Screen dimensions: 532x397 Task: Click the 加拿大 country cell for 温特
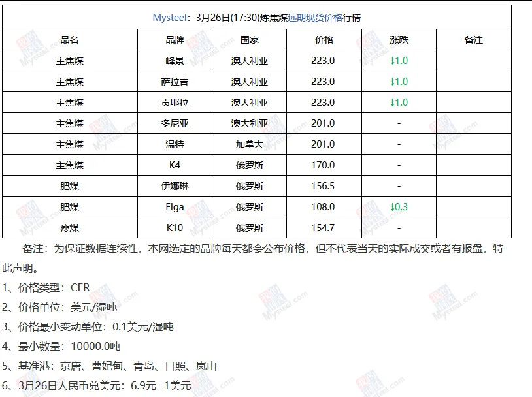point(250,144)
